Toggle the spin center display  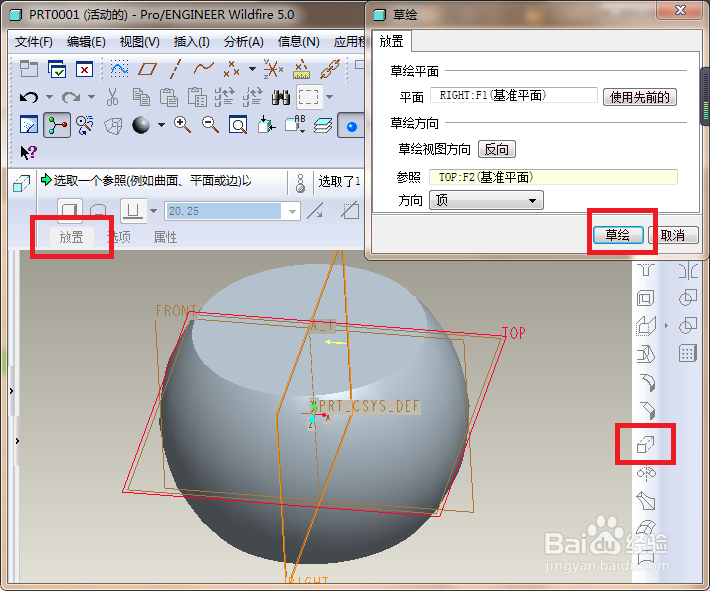(57, 125)
